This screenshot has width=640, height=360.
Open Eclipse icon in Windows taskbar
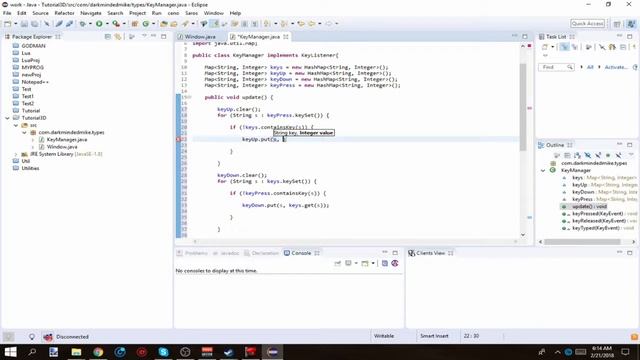tap(272, 352)
